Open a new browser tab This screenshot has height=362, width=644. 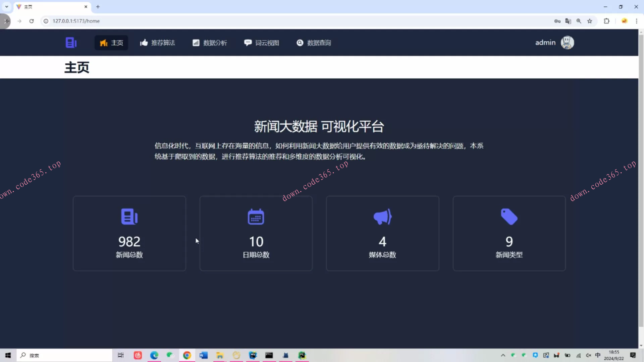point(98,7)
